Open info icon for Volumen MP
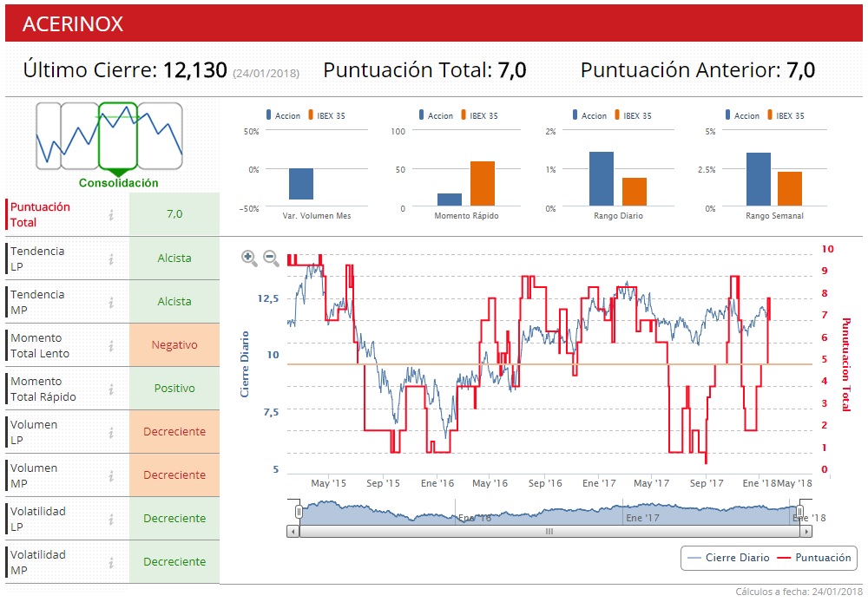The image size is (868, 602). [111, 475]
